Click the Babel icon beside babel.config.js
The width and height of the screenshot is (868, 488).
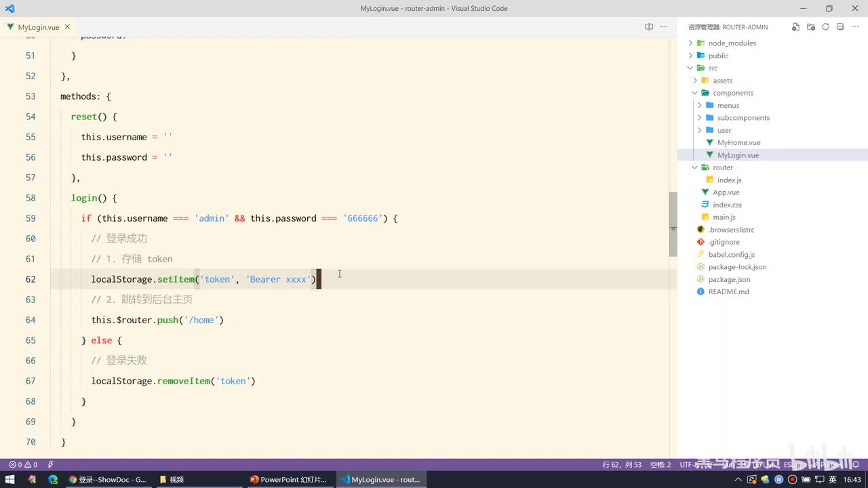pos(701,254)
